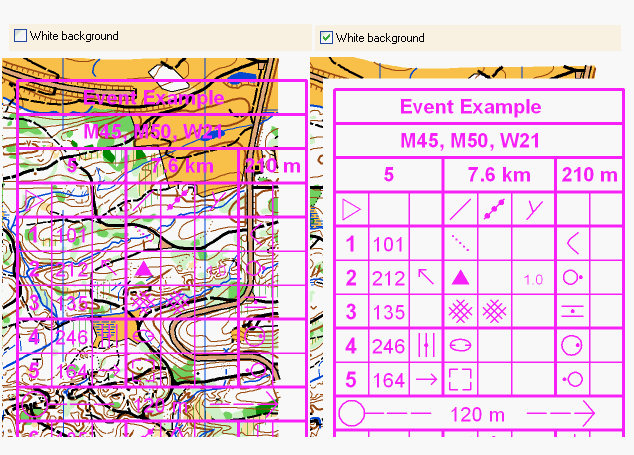The height and width of the screenshot is (455, 634).
Task: Click the 120 m finish line row
Action: tap(468, 413)
